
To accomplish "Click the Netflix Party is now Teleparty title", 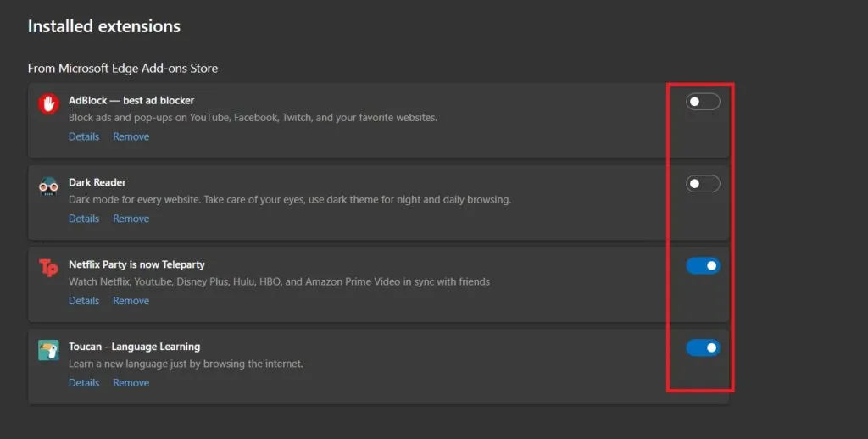I will pyautogui.click(x=136, y=264).
